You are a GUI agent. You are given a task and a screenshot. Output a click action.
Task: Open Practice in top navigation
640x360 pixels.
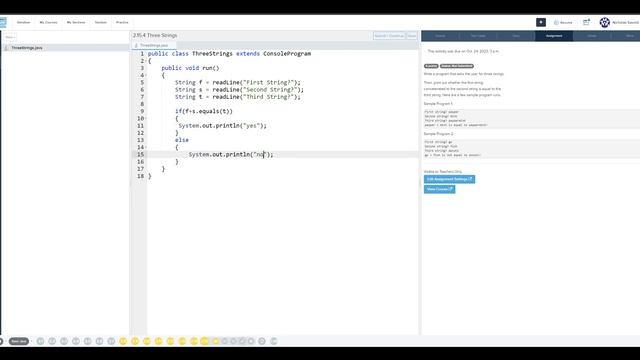pyautogui.click(x=122, y=22)
